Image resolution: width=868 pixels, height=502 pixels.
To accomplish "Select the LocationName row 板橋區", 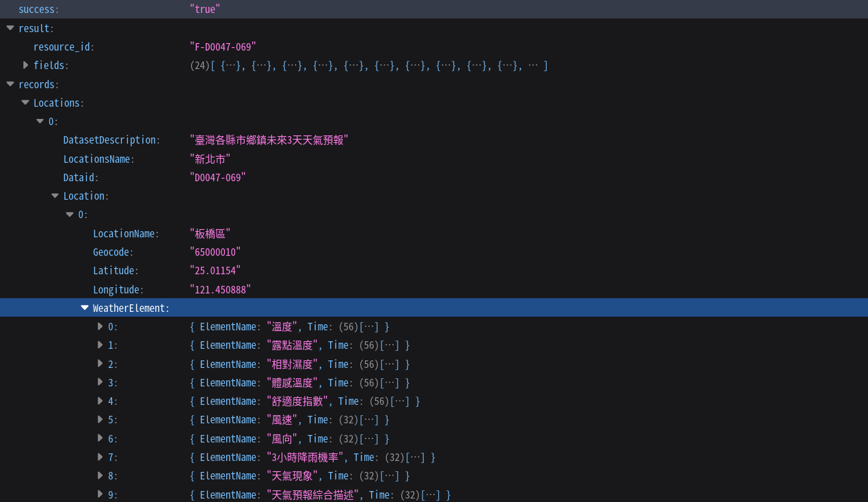I will tap(434, 233).
